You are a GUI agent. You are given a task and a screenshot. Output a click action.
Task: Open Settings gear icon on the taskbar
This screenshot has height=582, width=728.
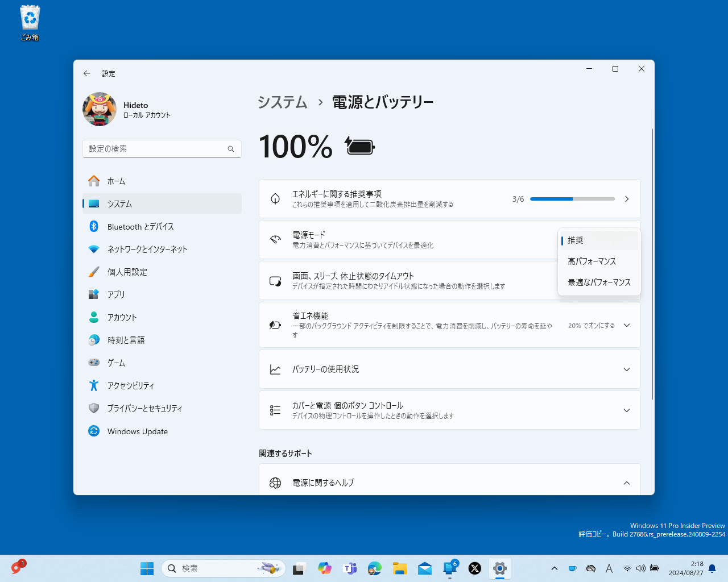click(x=499, y=568)
